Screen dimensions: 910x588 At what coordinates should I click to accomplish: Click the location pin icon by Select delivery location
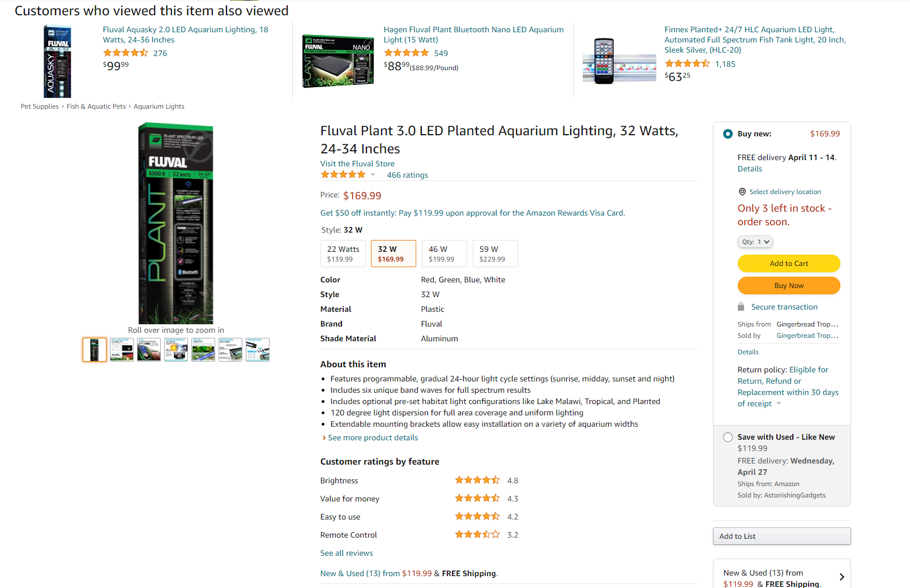click(x=742, y=192)
